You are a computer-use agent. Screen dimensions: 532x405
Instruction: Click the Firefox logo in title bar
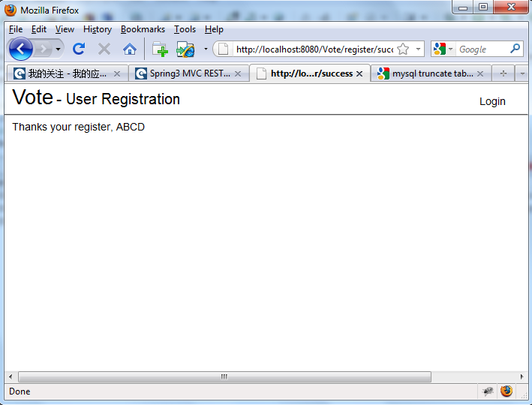click(x=11, y=10)
